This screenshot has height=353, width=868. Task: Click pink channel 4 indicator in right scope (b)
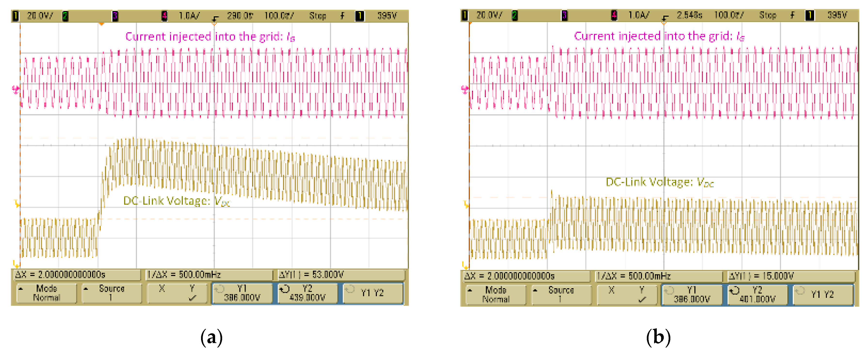(x=614, y=15)
